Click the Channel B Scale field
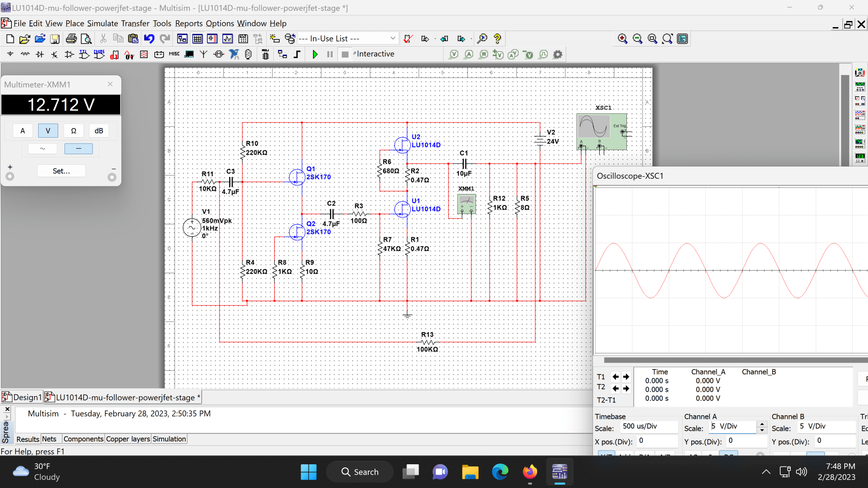The width and height of the screenshot is (868, 488). (x=826, y=427)
